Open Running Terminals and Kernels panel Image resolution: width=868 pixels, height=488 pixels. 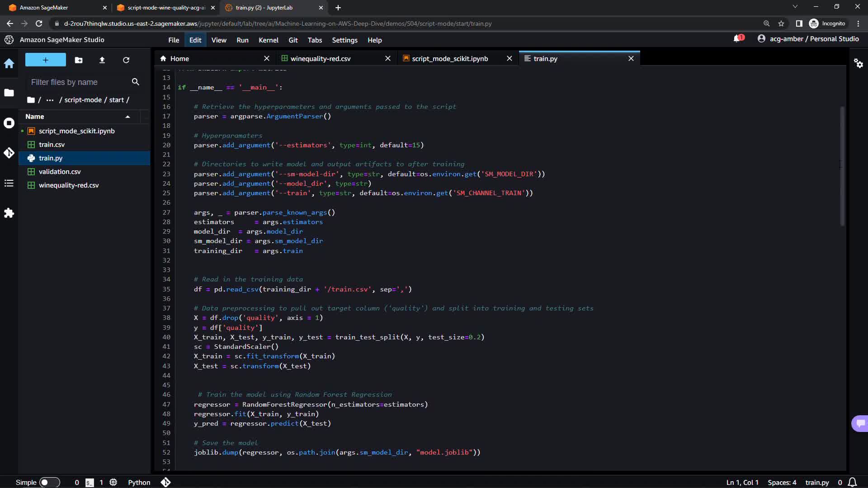coord(9,123)
